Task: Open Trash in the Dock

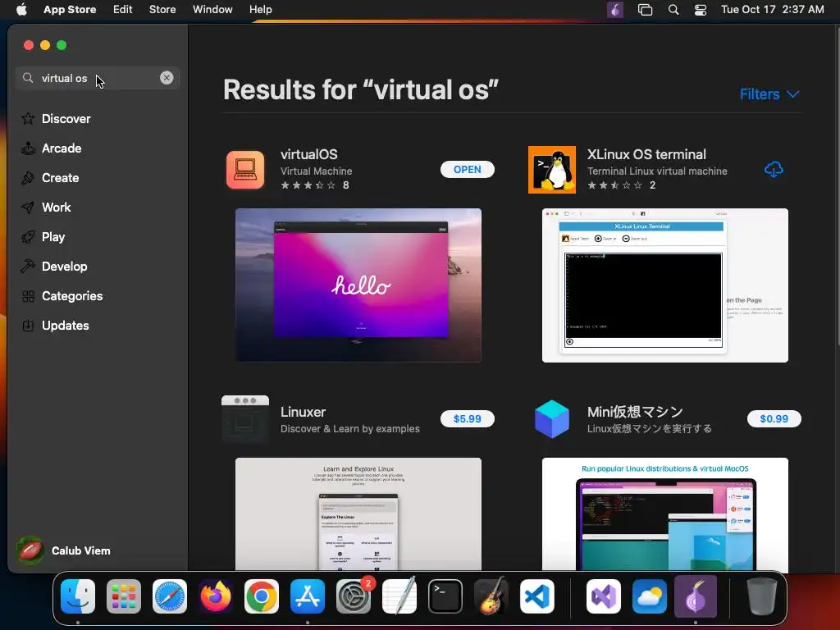Action: [x=761, y=596]
